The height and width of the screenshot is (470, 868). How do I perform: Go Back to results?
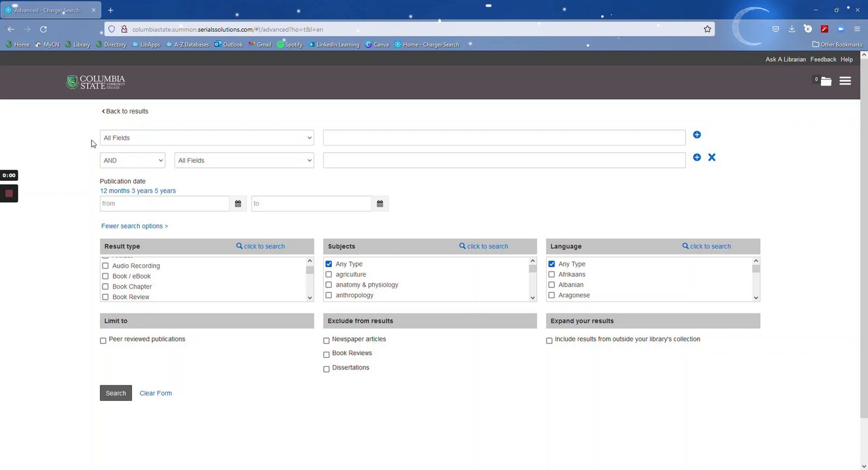coord(125,111)
